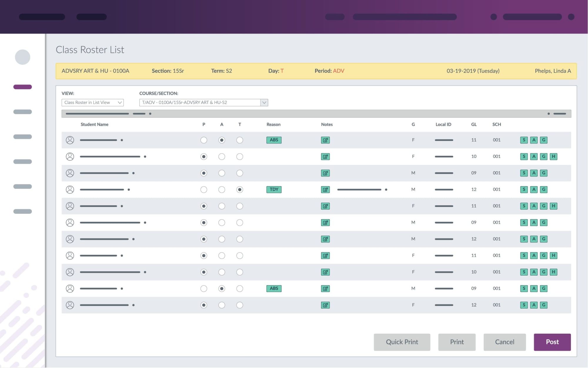This screenshot has width=588, height=368.
Task: Expand the Course/Section dropdown
Action: [264, 102]
